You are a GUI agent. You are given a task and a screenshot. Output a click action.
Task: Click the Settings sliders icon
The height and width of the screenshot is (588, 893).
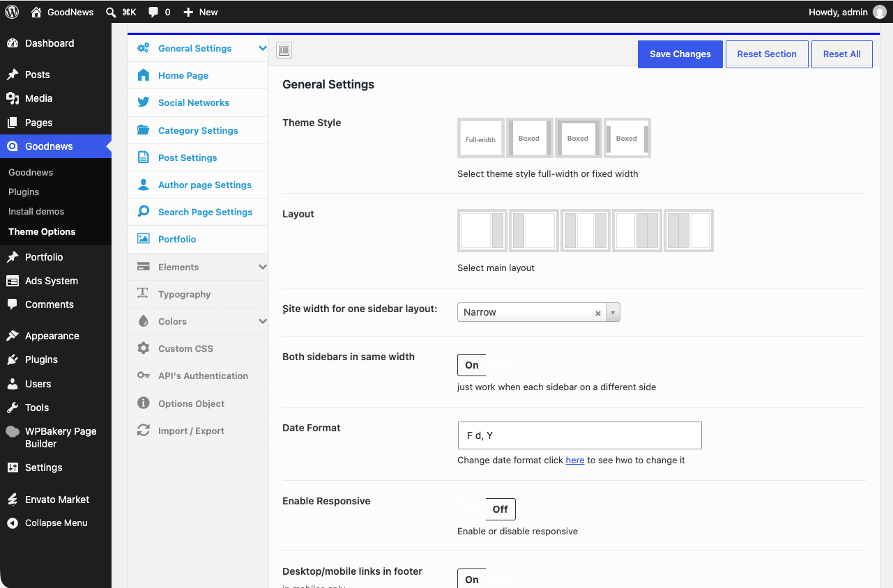coord(13,467)
